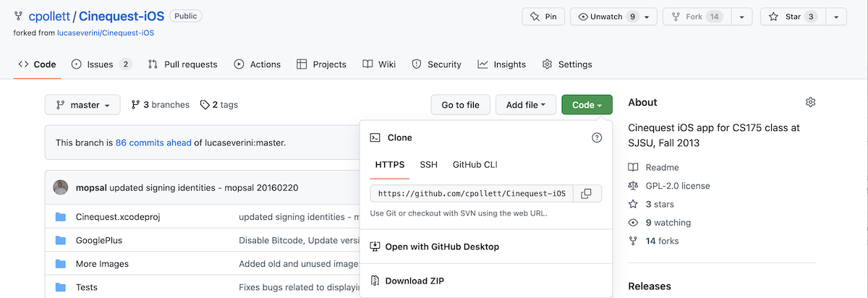The width and height of the screenshot is (868, 298).
Task: Open the Security tab
Action: (x=436, y=64)
